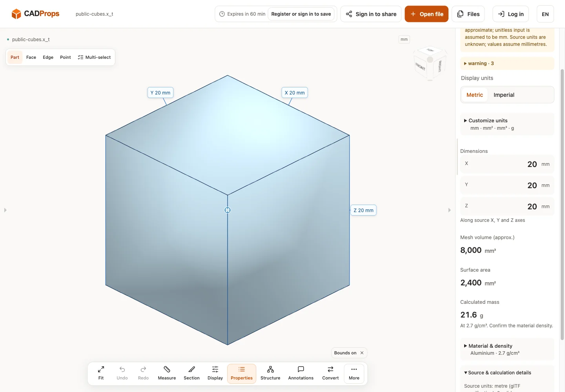Fit the model to view
Screen dimensions: 565x392
[101, 373]
